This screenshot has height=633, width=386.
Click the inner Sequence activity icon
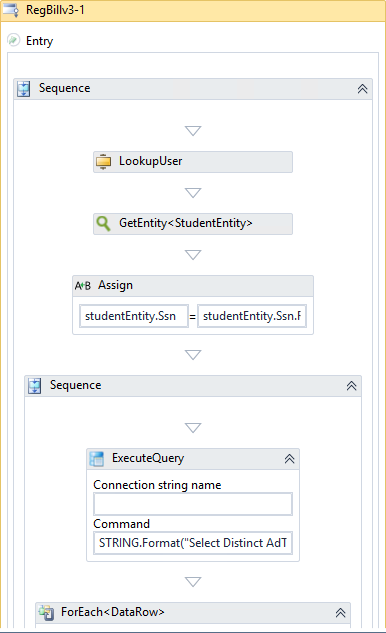coord(34,386)
